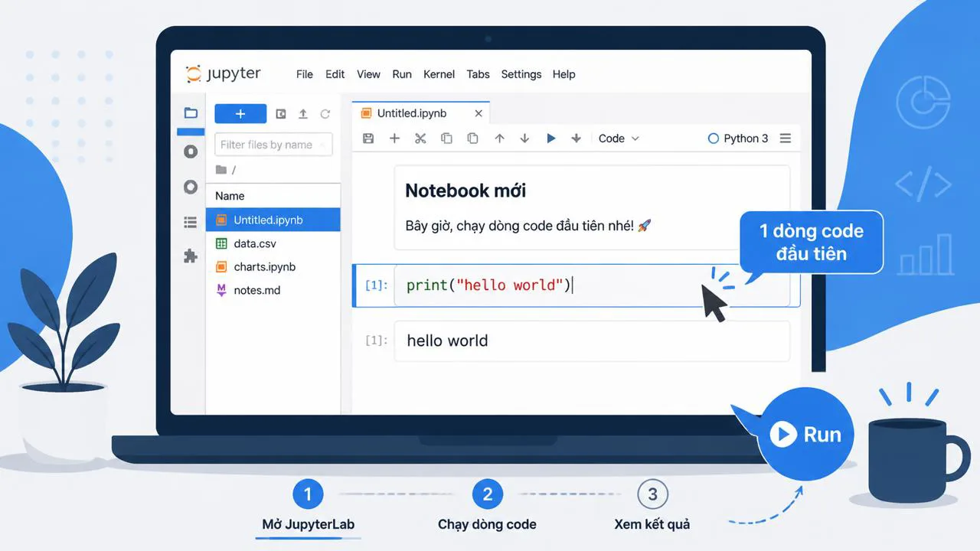This screenshot has height=551, width=980.
Task: Open the View menu
Action: [x=368, y=74]
